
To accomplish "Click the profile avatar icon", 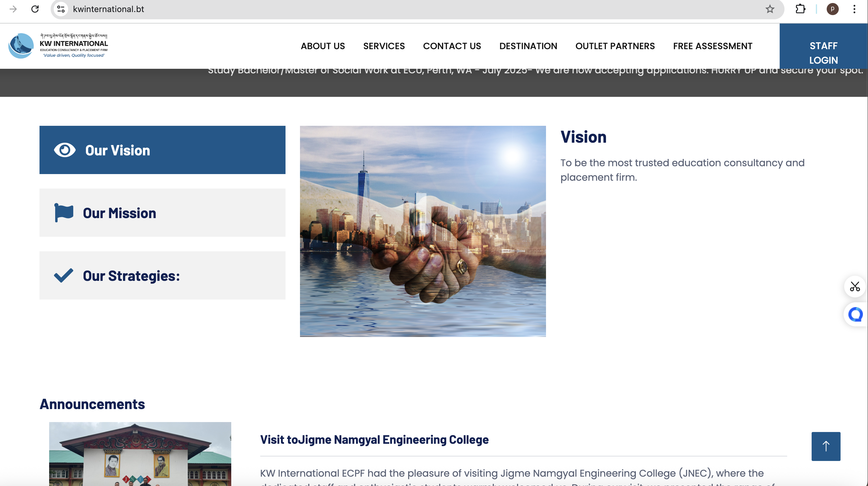I will click(x=832, y=9).
